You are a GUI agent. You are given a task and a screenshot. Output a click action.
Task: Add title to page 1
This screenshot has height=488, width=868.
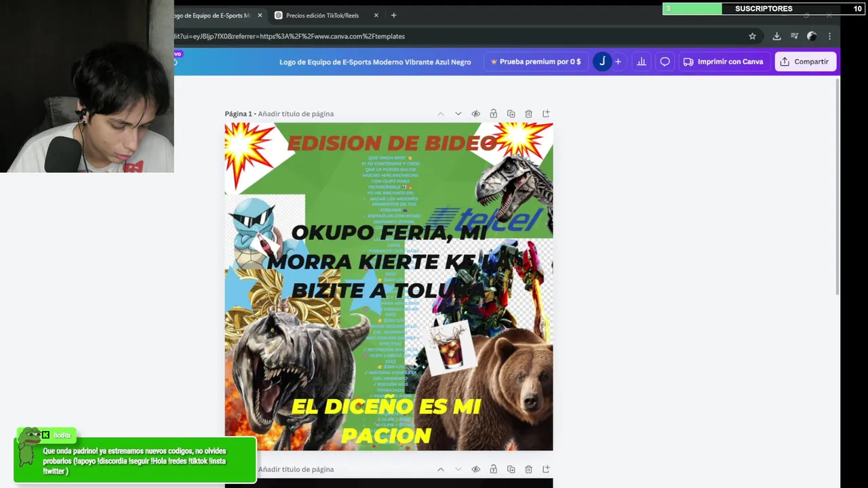[296, 114]
